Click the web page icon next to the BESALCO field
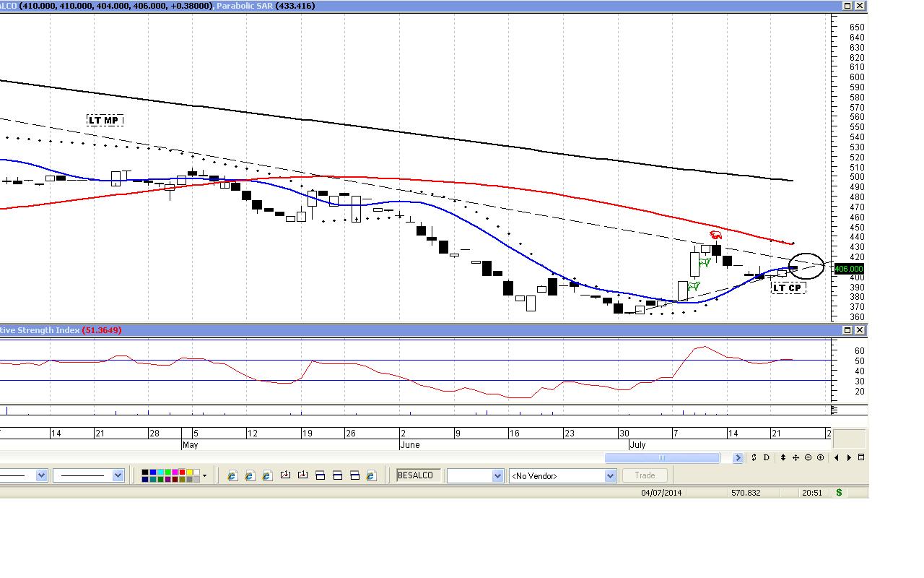The height and width of the screenshot is (578, 924). click(x=371, y=475)
